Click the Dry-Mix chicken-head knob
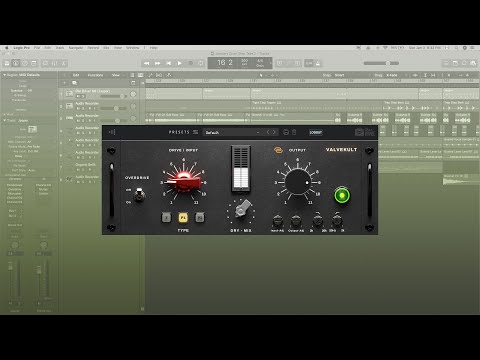This screenshot has height=360, width=480. point(241,211)
